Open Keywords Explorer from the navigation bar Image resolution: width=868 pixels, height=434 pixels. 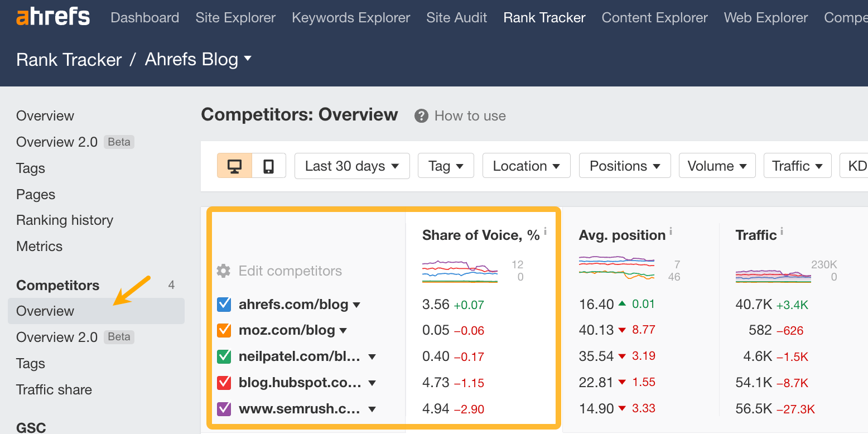[x=350, y=17]
